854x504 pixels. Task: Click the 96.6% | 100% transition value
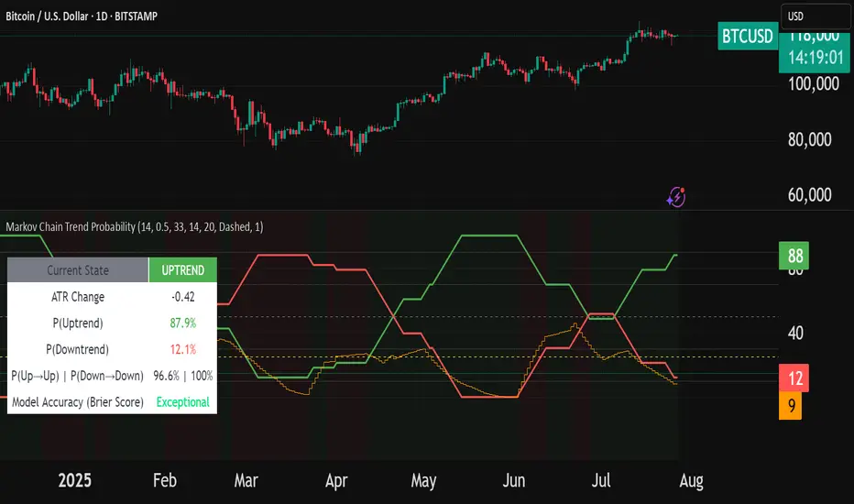pyautogui.click(x=183, y=376)
